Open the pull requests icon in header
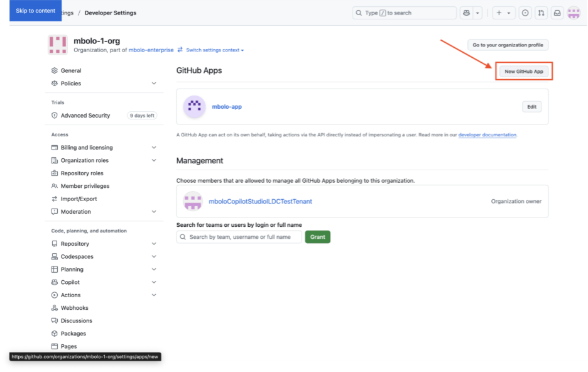Viewport: 588px width, 372px height. (541, 13)
